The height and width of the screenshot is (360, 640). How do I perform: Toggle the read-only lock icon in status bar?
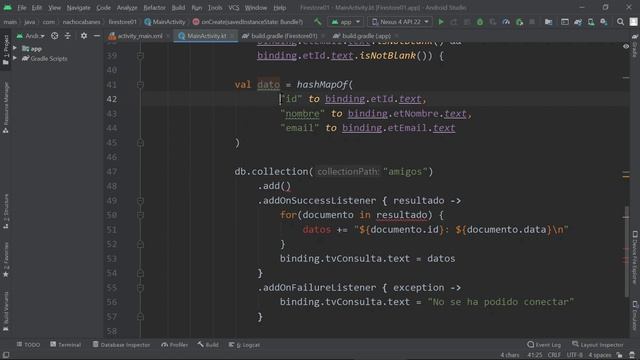[620, 355]
